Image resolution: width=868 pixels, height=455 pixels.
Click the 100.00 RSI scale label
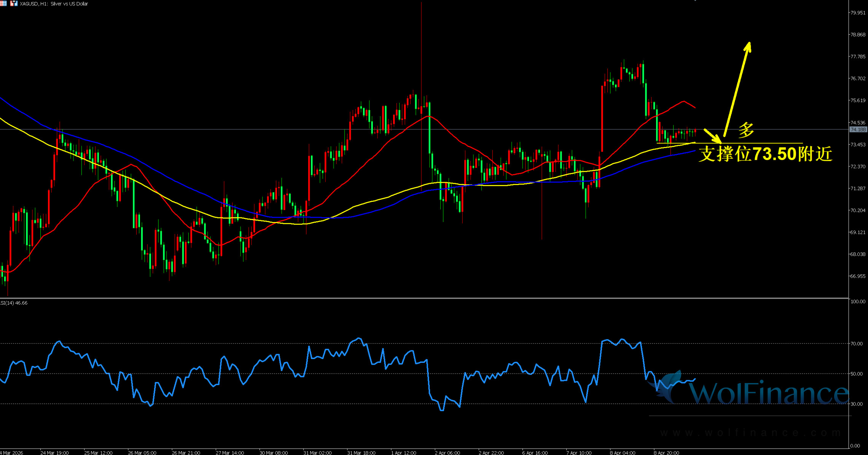pyautogui.click(x=857, y=302)
